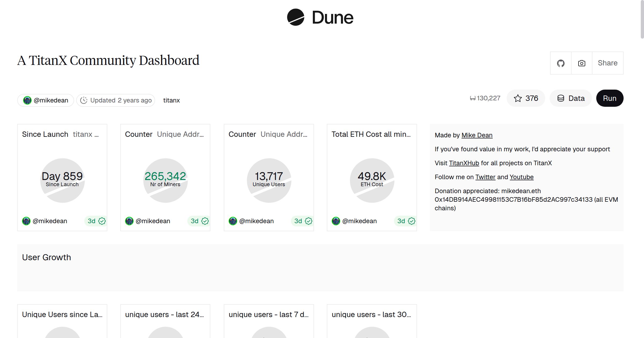Click the verification checkmark on the Day 859 widget
Image resolution: width=644 pixels, height=338 pixels.
(102, 221)
